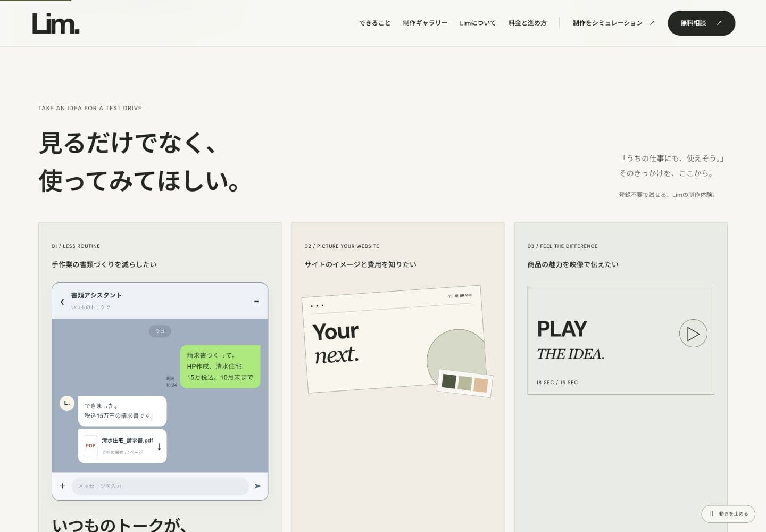Click the サイトのイメージと費用を知りたい heading
This screenshot has width=766, height=532.
click(360, 264)
